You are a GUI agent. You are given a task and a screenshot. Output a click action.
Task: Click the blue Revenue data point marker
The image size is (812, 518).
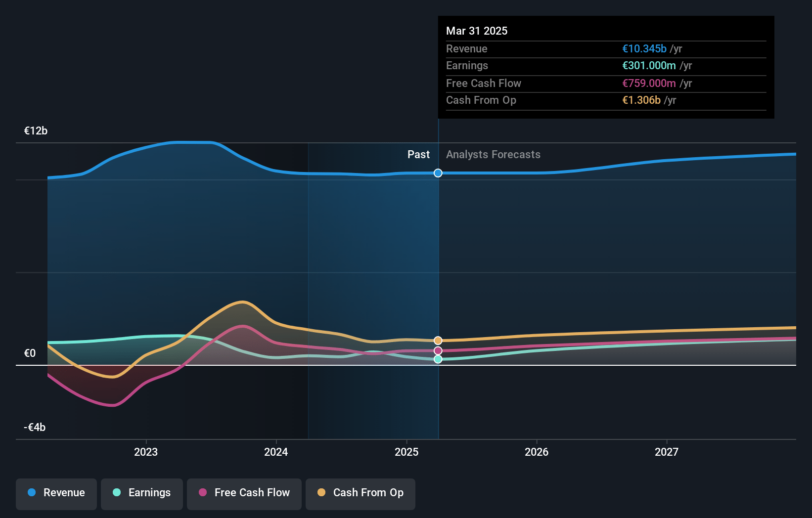click(x=438, y=173)
